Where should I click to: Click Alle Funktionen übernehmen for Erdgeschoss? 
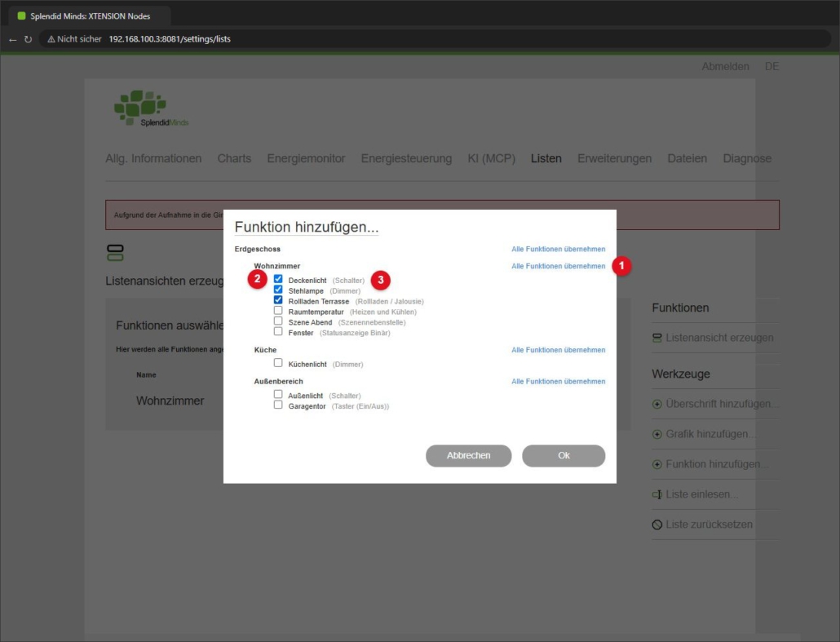pos(558,249)
